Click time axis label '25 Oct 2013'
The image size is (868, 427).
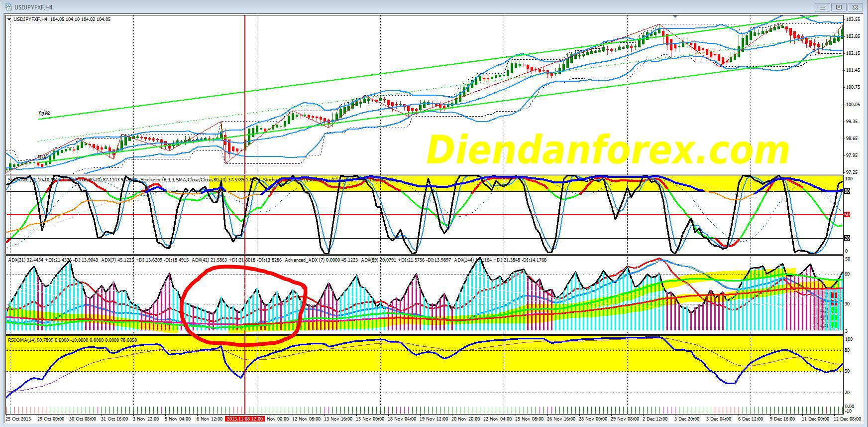tap(18, 419)
